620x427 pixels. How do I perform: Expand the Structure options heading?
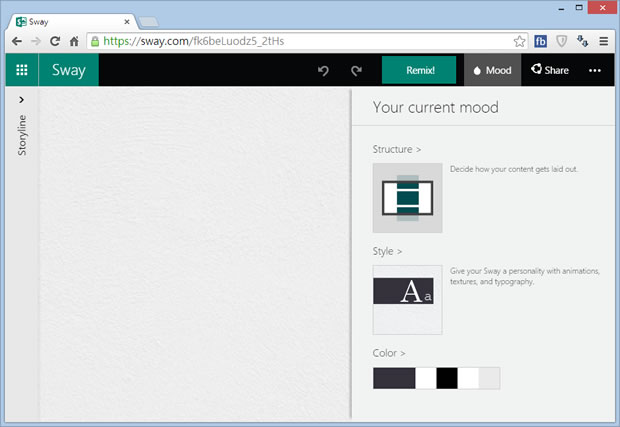click(x=396, y=149)
